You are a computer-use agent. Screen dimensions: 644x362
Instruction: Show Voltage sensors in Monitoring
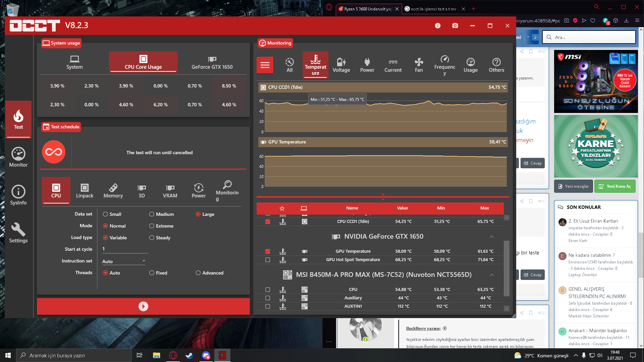coord(341,65)
